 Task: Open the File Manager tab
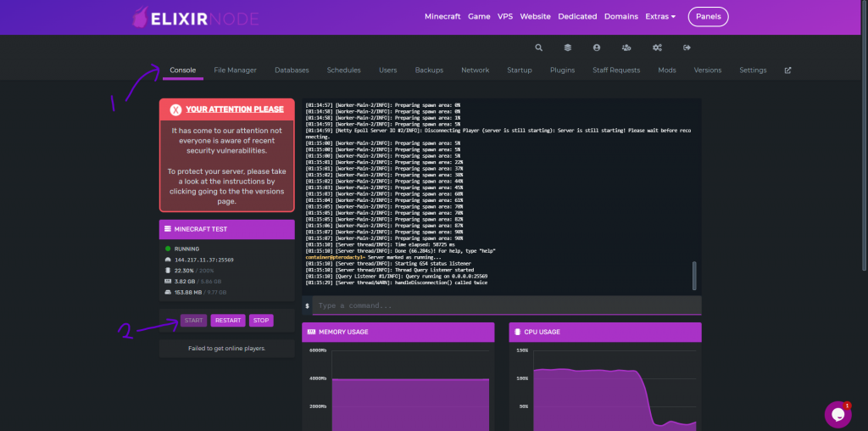(236, 70)
